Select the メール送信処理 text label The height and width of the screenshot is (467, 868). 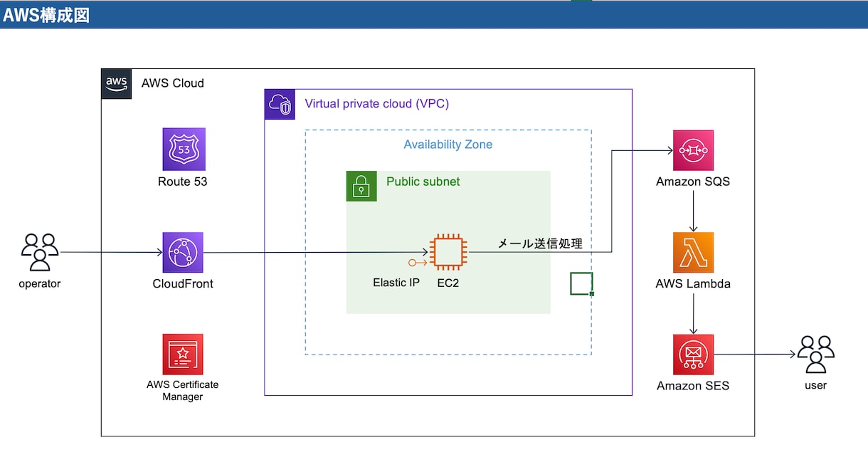point(539,244)
